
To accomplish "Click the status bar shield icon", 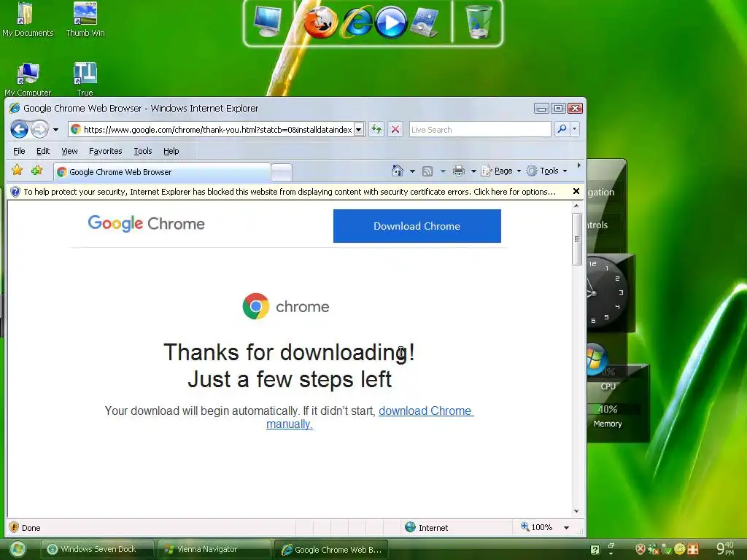I will click(14, 527).
